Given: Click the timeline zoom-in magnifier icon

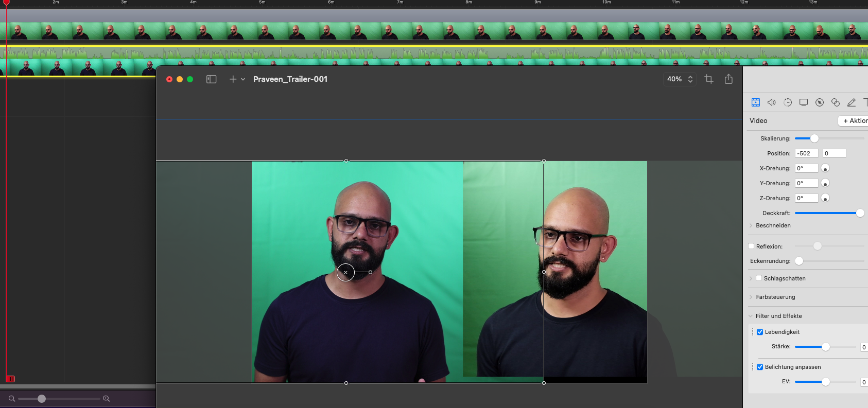Looking at the screenshot, I should (x=107, y=399).
